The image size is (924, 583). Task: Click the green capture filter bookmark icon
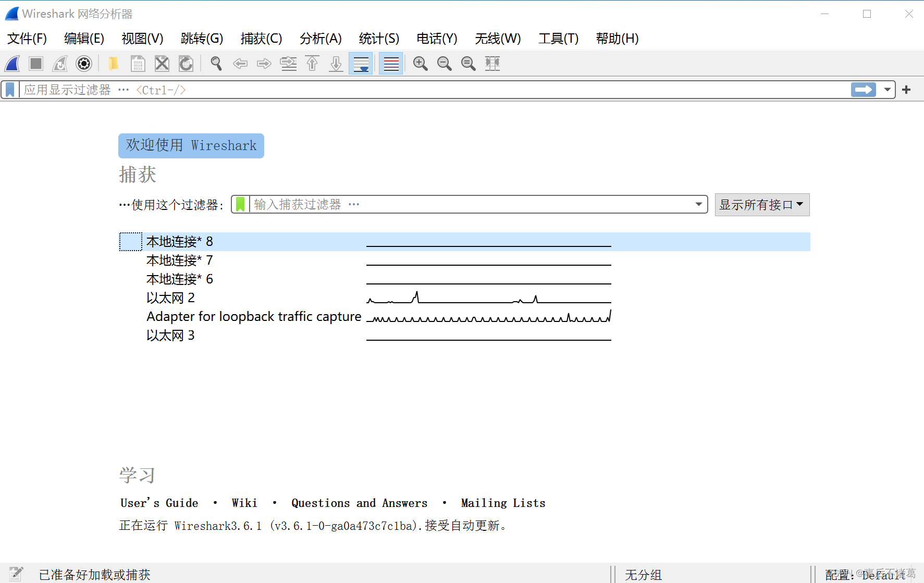[x=240, y=204]
